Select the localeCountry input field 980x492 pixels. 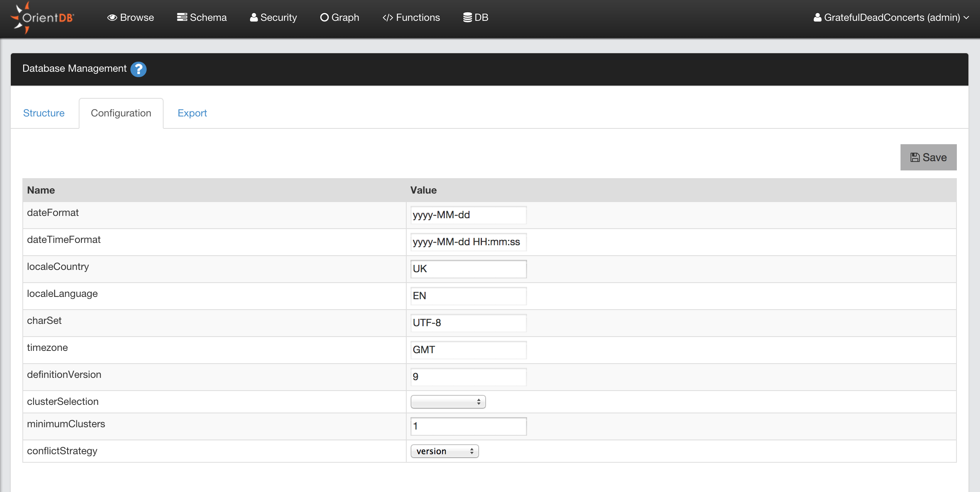click(468, 269)
